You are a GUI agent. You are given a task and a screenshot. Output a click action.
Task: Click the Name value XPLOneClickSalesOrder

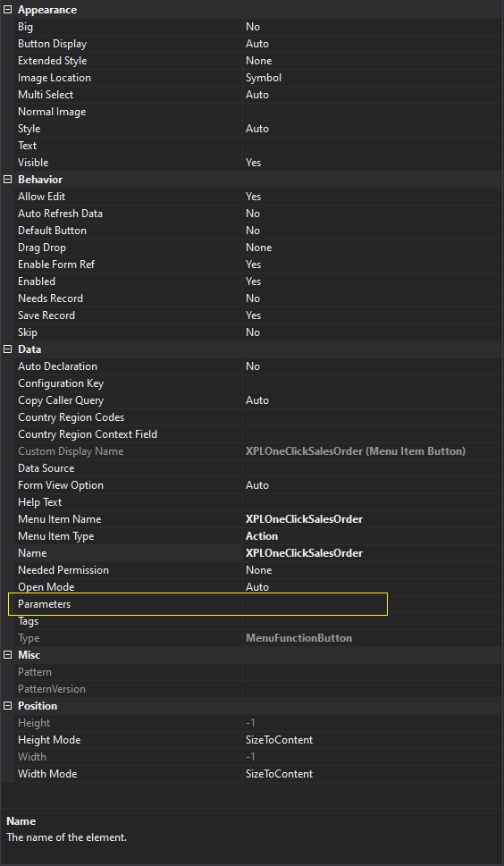tap(304, 553)
